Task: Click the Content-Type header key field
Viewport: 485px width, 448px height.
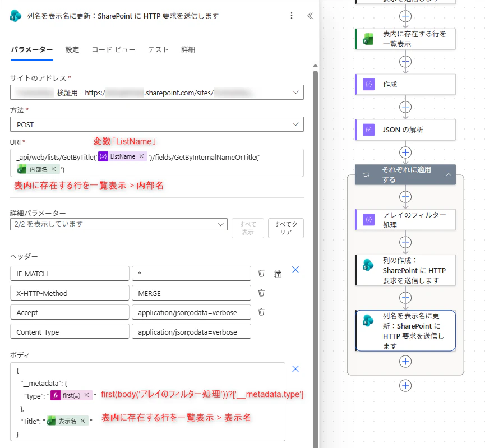Action: (70, 331)
